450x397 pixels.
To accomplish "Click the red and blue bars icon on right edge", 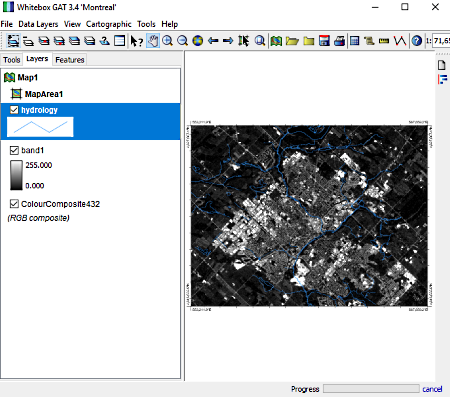I will tap(442, 79).
